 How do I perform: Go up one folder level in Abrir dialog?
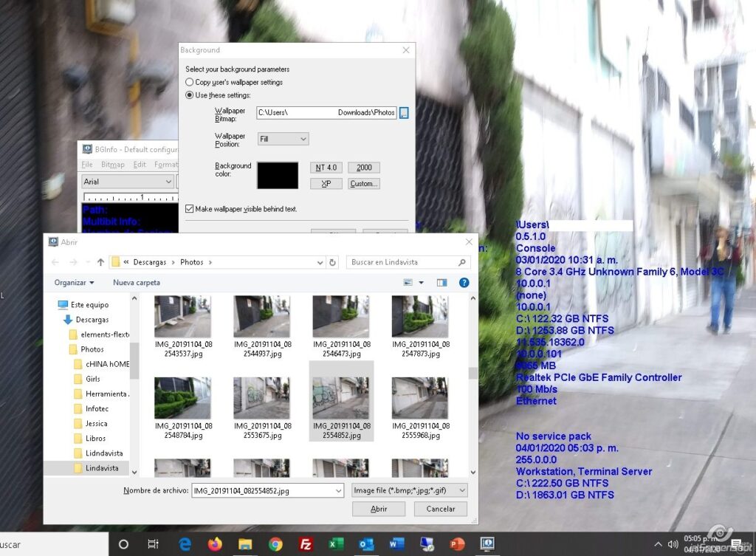point(100,262)
